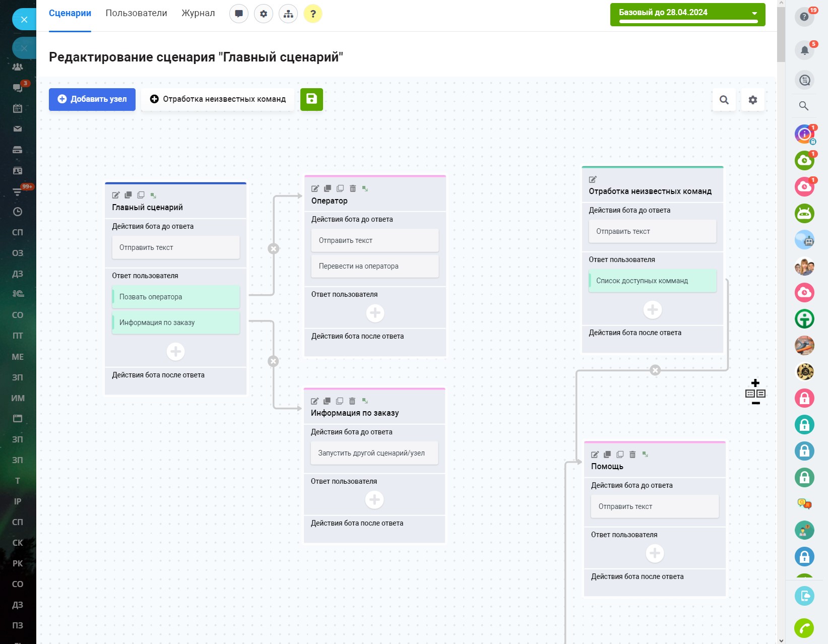This screenshot has height=644, width=828.
Task: Click the trash icon on Оператор node
Action: click(353, 188)
